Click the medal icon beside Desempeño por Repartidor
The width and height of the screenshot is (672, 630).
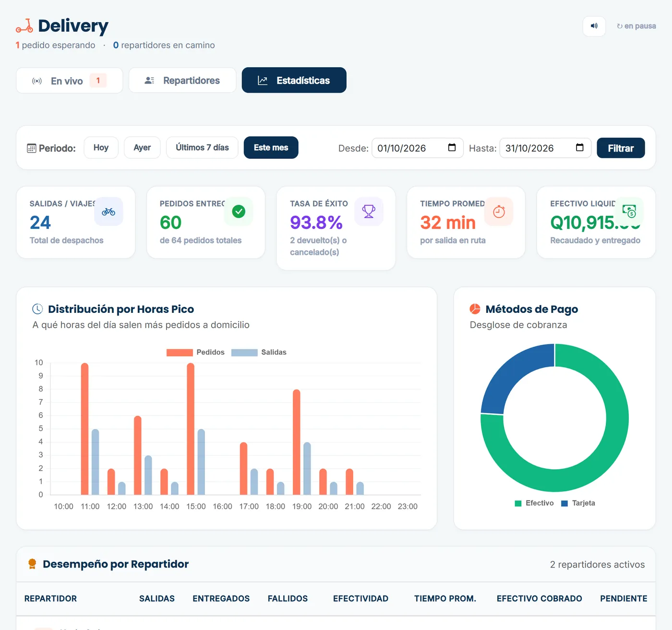32,564
